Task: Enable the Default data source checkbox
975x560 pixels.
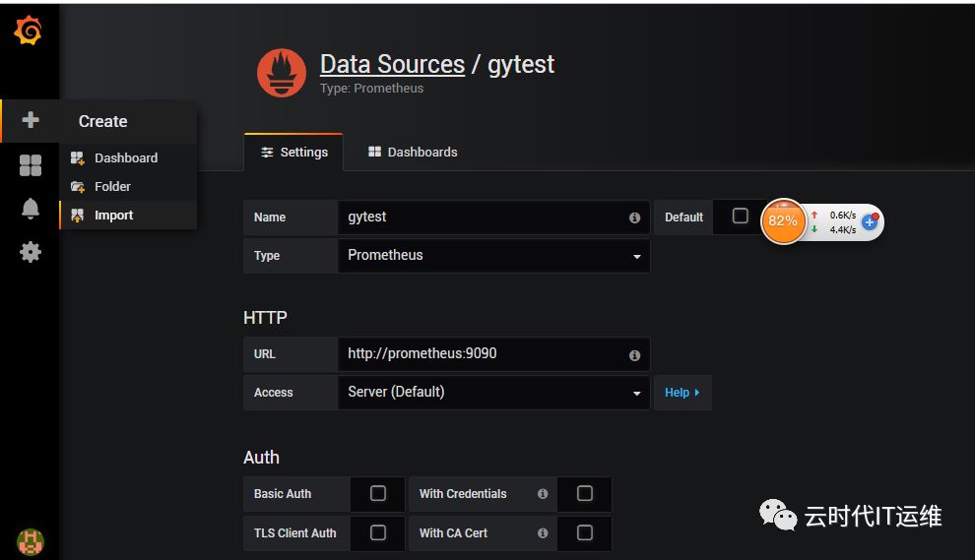Action: 741,217
